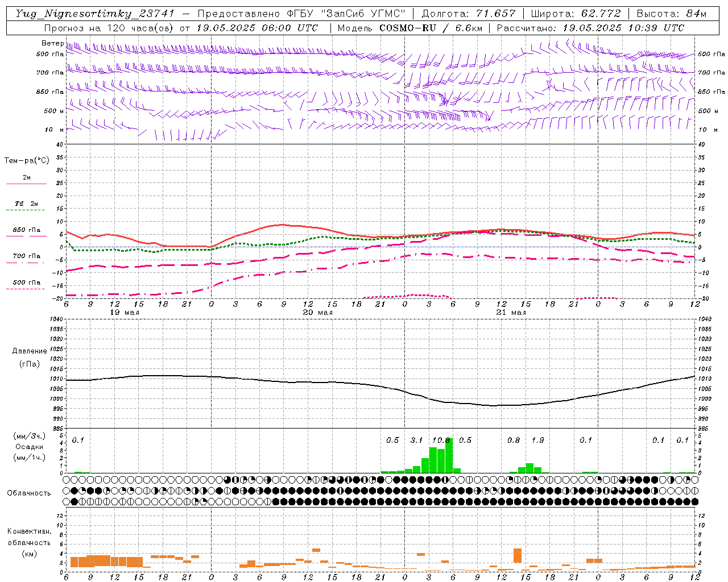Viewport: 728px width, 582px height.
Task: Click the (мм/3ч.) units label
Action: coord(29,436)
